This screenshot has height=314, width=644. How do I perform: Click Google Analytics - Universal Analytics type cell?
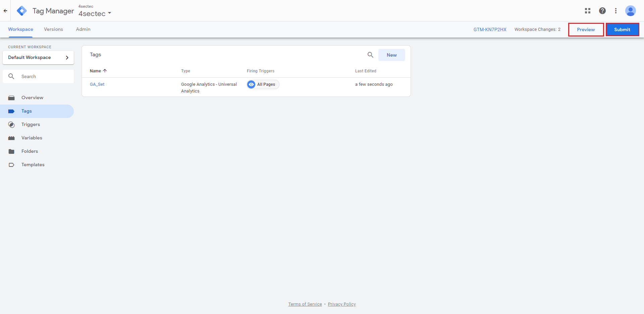click(209, 88)
